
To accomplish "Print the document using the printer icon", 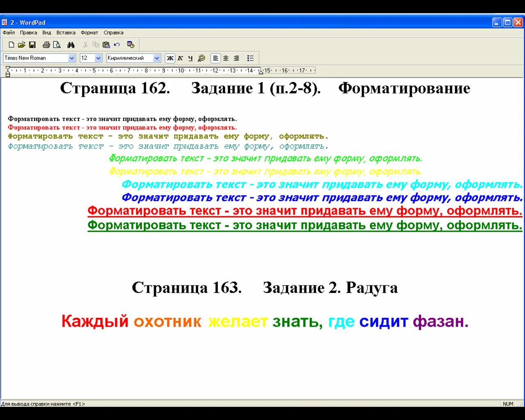I will click(46, 45).
